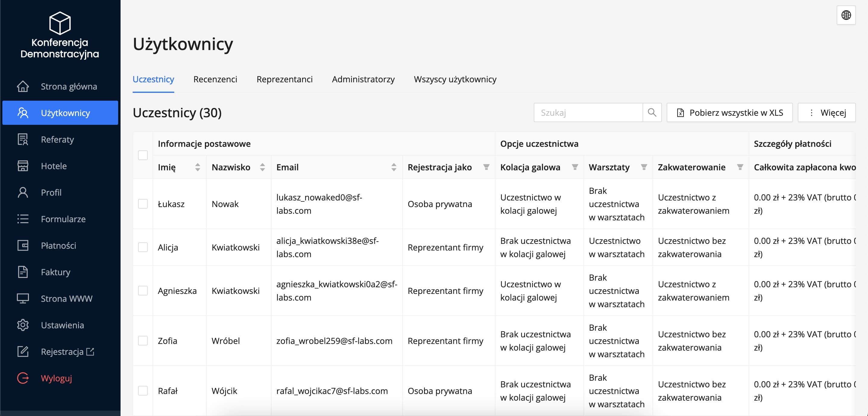Click the home icon beside Strona główna
Screen dimensions: 868x416
click(23, 86)
